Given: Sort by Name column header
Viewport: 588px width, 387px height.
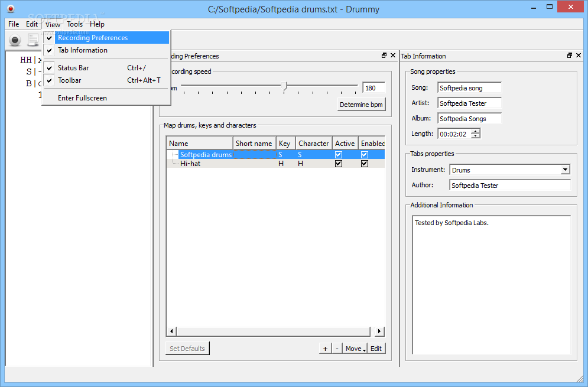Looking at the screenshot, I should coord(200,143).
